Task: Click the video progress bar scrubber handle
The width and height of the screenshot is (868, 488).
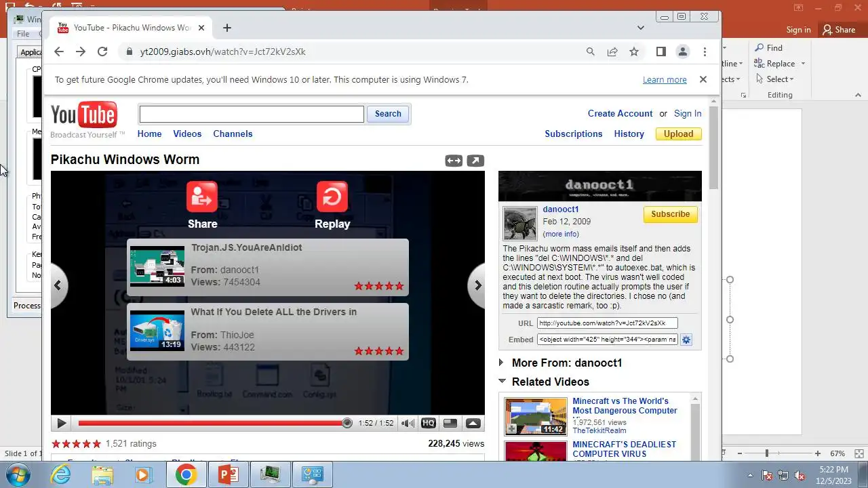Action: tap(347, 423)
